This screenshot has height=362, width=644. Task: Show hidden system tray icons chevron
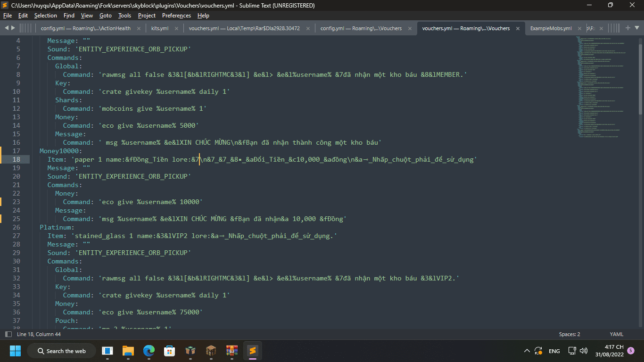click(x=527, y=351)
